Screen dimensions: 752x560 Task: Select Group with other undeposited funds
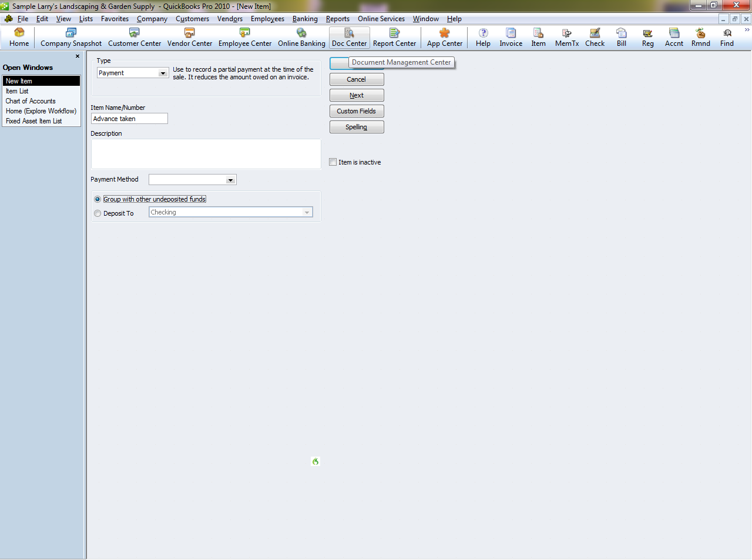point(98,199)
